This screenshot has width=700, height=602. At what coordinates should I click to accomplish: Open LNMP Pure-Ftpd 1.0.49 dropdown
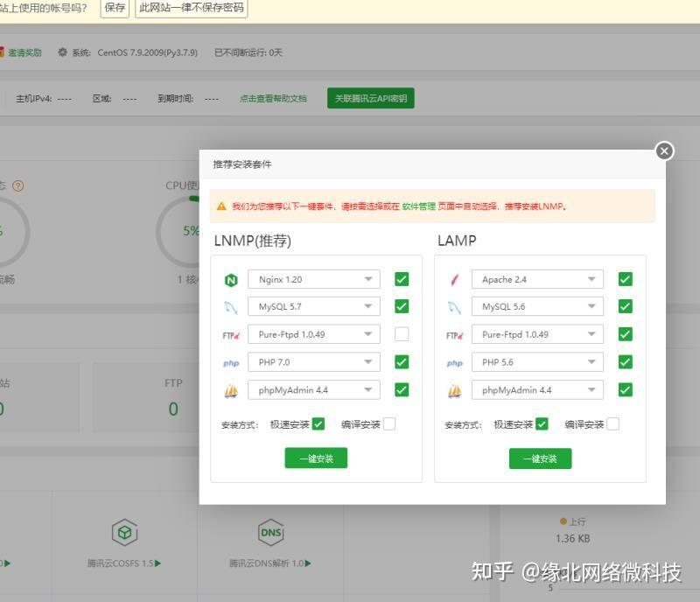(314, 334)
